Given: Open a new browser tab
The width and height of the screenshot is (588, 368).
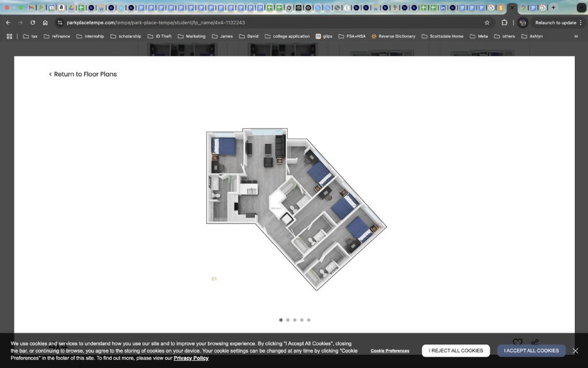Looking at the screenshot, I should (554, 7).
